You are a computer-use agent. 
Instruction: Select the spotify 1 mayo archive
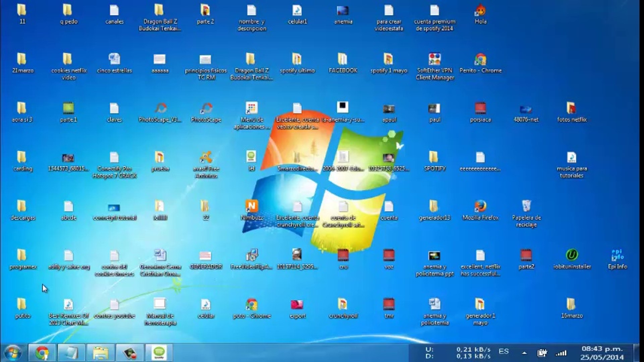coord(389,63)
